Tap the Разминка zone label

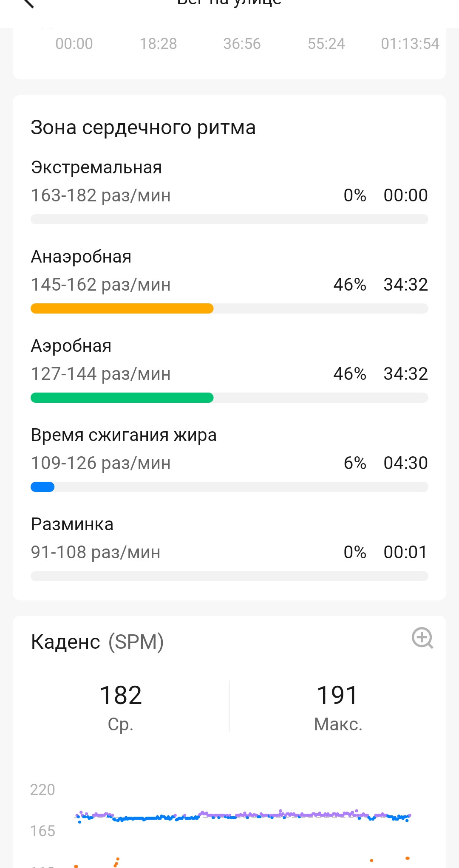[x=72, y=525]
